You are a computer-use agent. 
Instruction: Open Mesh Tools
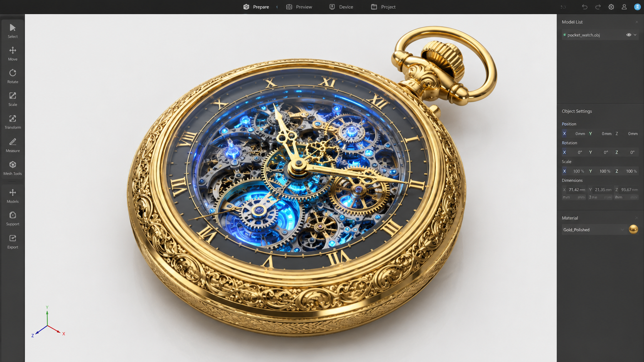pyautogui.click(x=13, y=168)
